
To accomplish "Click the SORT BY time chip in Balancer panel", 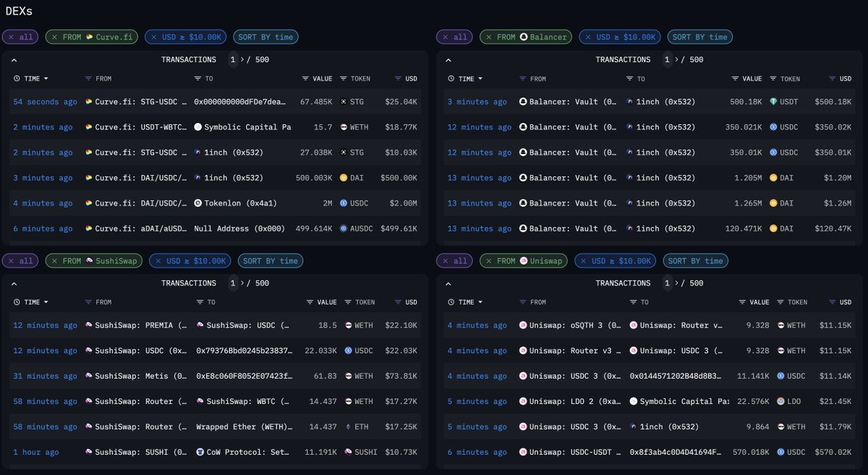I will click(x=700, y=37).
